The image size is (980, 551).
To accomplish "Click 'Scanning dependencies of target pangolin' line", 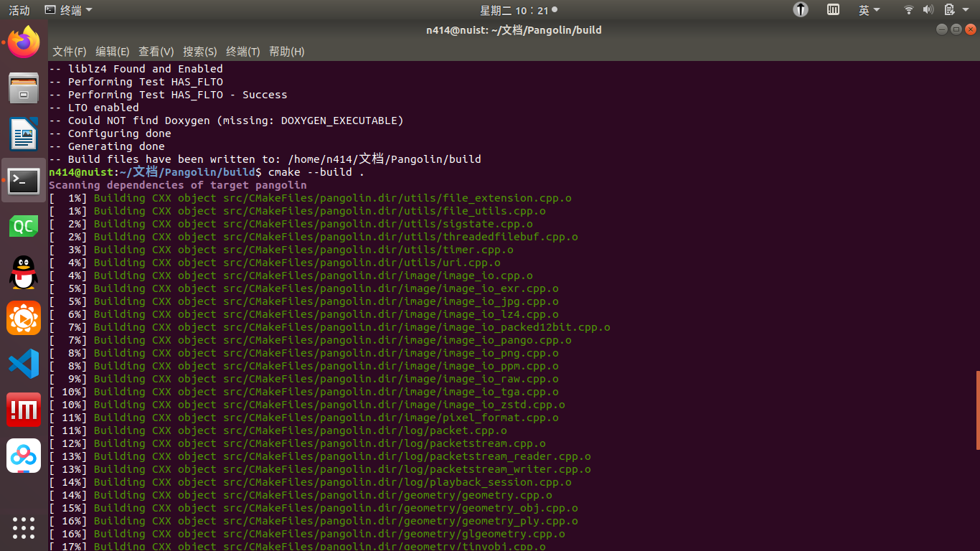I will coord(177,185).
